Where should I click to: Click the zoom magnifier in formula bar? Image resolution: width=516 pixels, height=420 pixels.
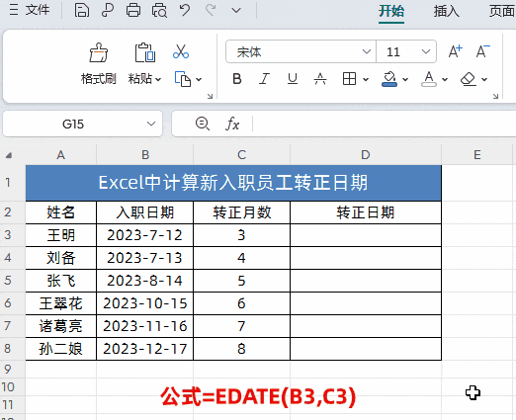pos(203,124)
